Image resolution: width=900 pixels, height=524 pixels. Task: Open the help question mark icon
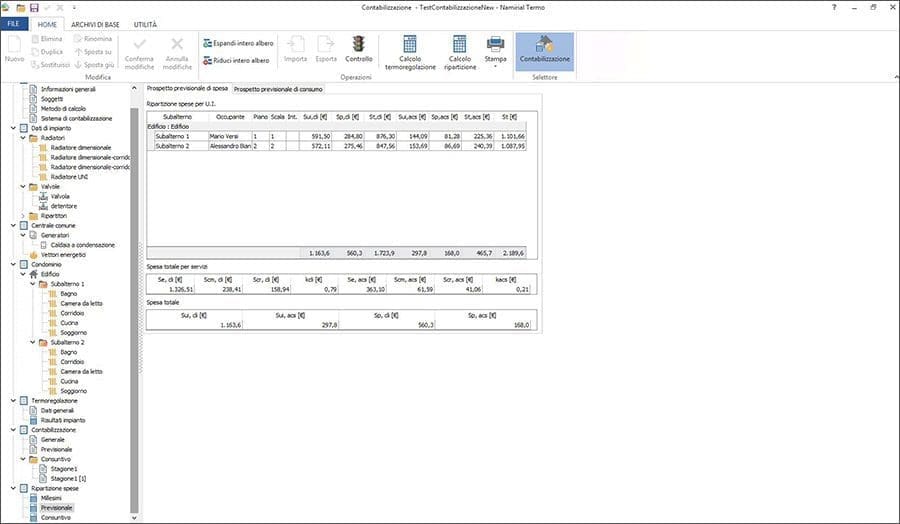pyautogui.click(x=833, y=7)
